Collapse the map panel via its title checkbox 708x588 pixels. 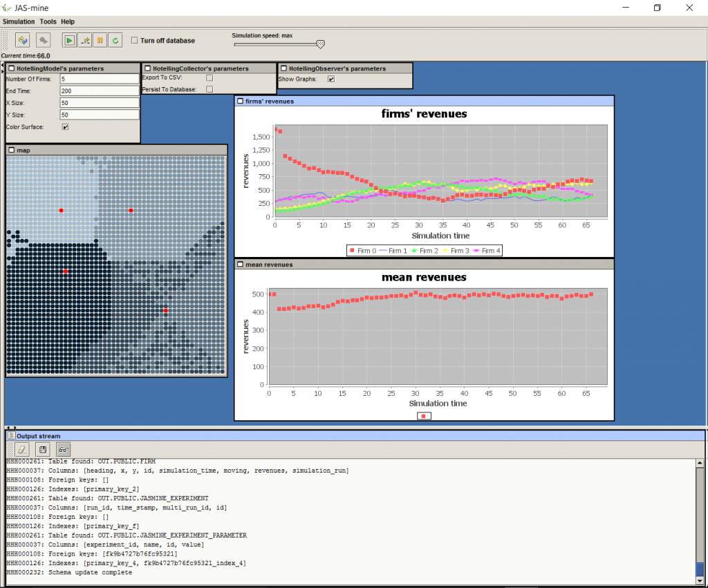click(11, 150)
